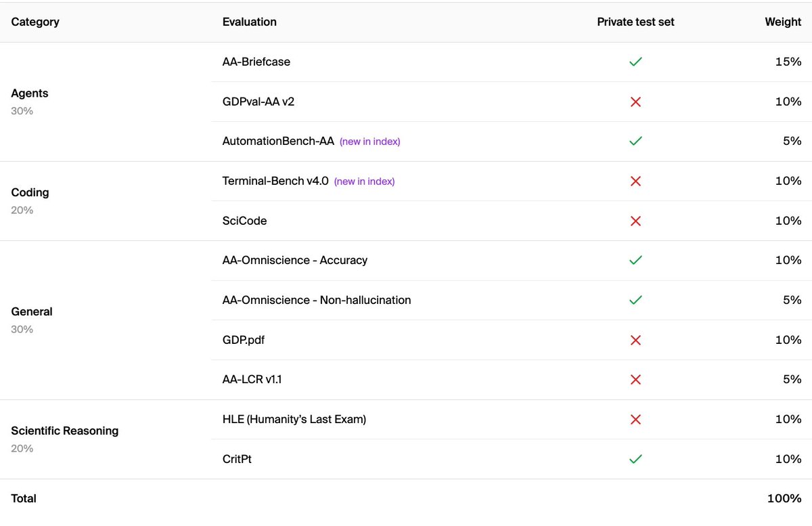Click 10% weight for AA-Omniscience - Accuracy
The height and width of the screenshot is (526, 812).
click(x=788, y=260)
